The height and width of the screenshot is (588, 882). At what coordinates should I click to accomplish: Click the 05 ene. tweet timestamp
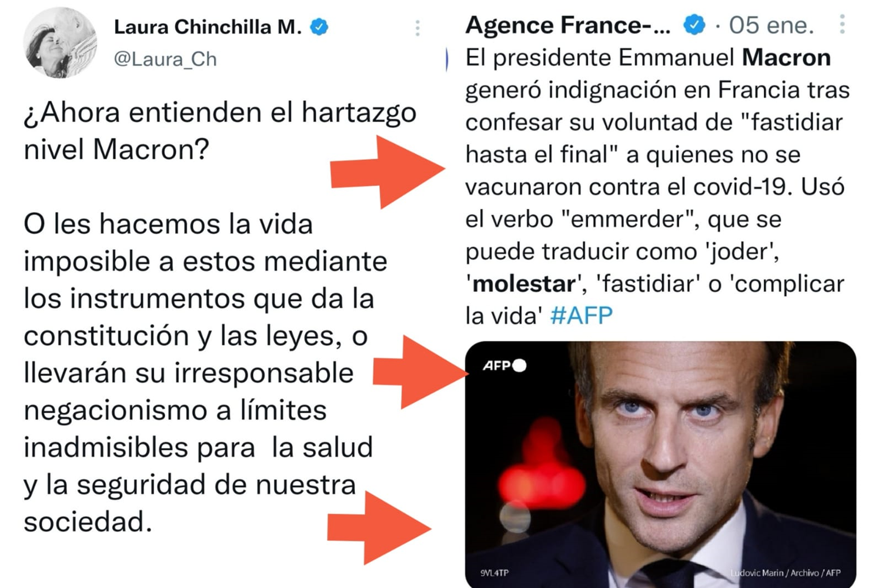(771, 25)
